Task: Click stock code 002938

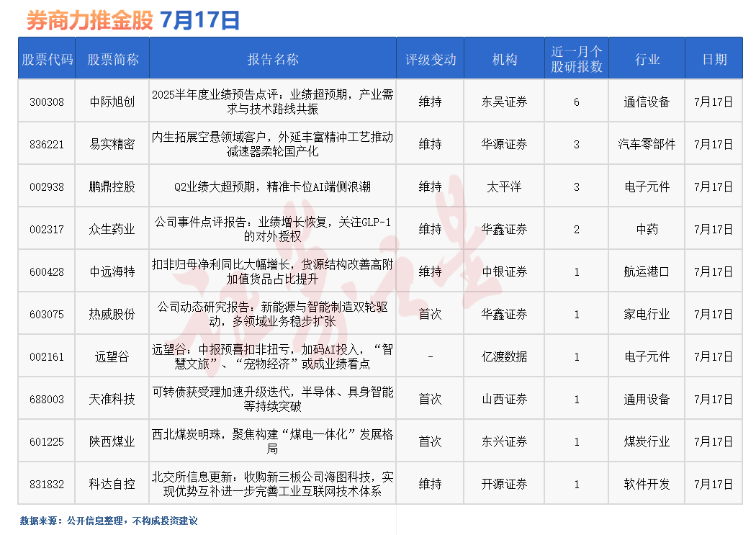Action: tap(47, 186)
